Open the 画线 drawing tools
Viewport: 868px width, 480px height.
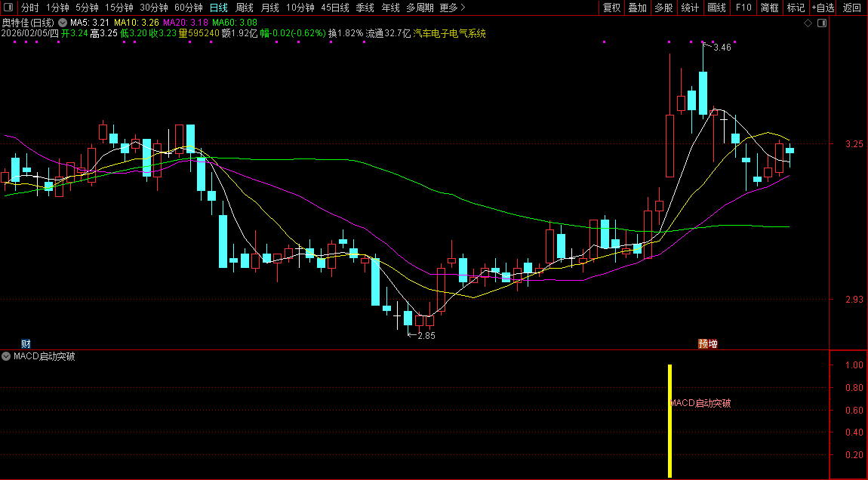716,8
